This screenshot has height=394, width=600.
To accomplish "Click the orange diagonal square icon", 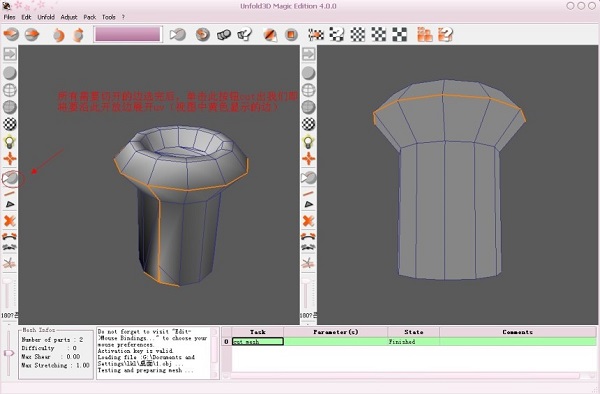I will [x=271, y=35].
